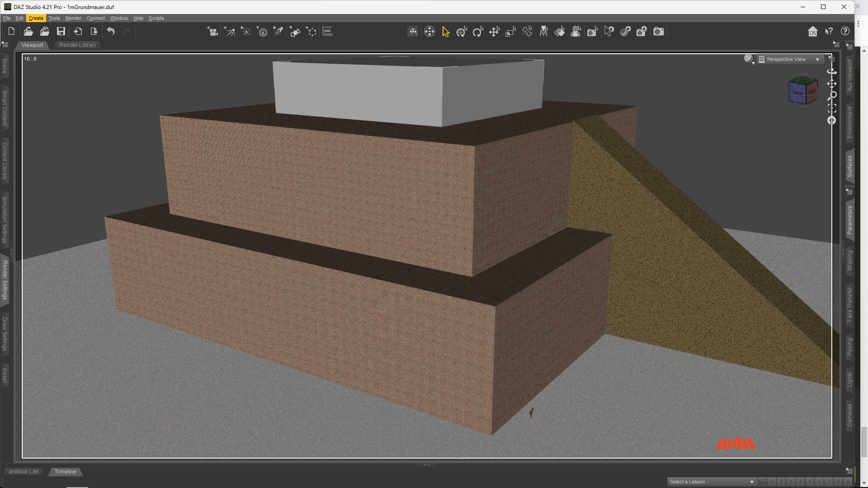Open the Timeline tab
The width and height of the screenshot is (868, 488).
click(x=65, y=471)
